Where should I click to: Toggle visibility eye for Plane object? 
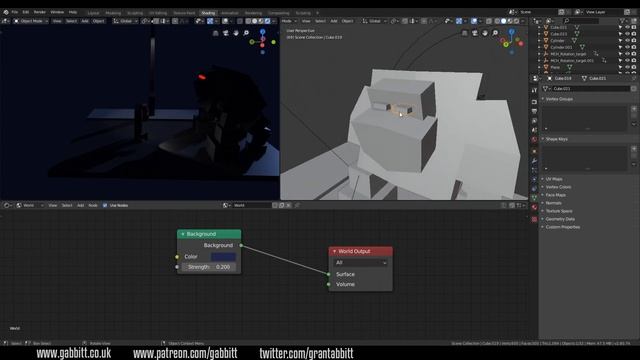[x=627, y=67]
